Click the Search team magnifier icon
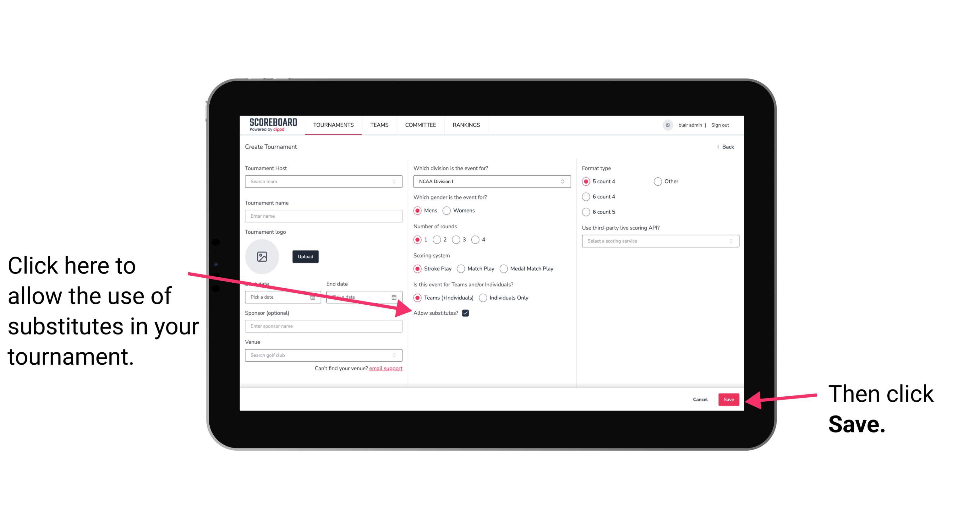This screenshot has height=527, width=980. click(396, 182)
